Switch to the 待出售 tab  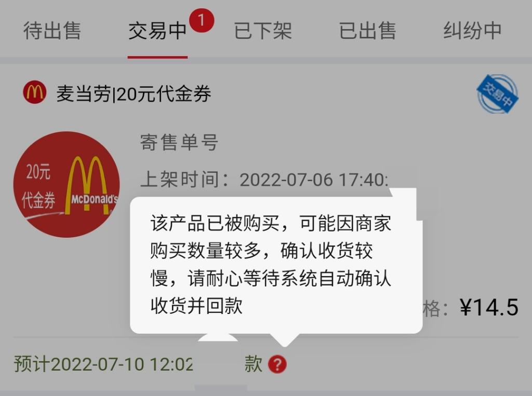pos(52,31)
